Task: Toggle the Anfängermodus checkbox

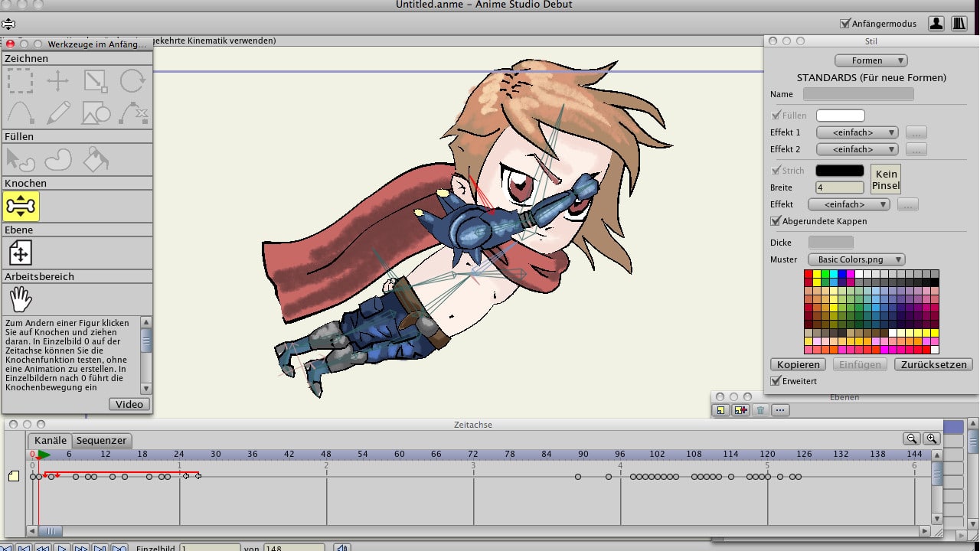Action: [x=845, y=24]
